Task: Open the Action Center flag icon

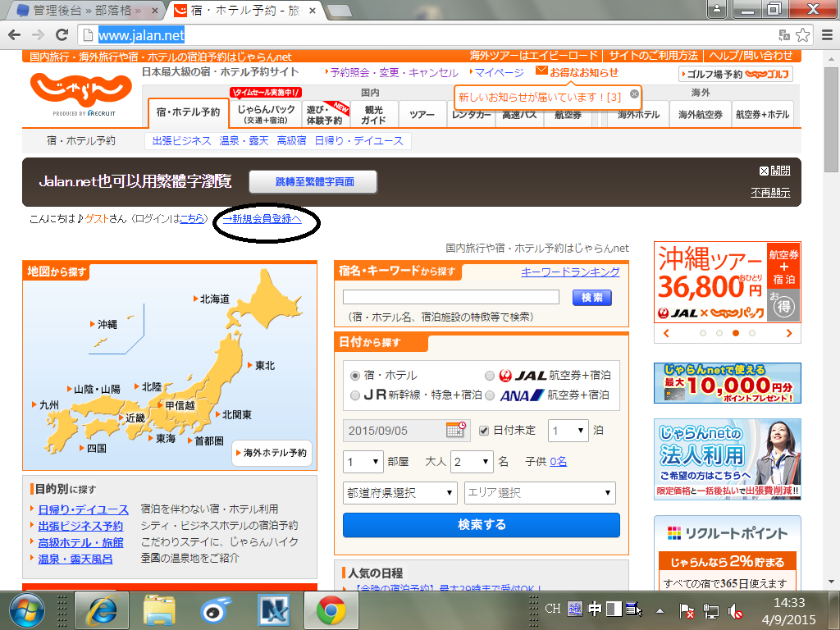Action: [687, 610]
